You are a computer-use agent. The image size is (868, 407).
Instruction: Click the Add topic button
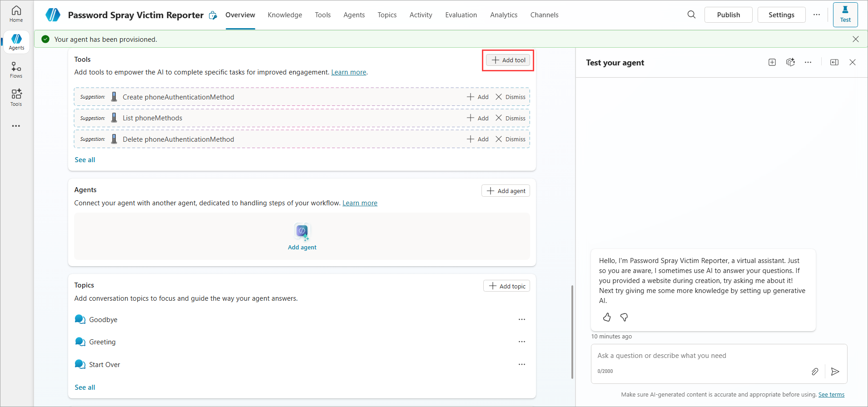(506, 286)
